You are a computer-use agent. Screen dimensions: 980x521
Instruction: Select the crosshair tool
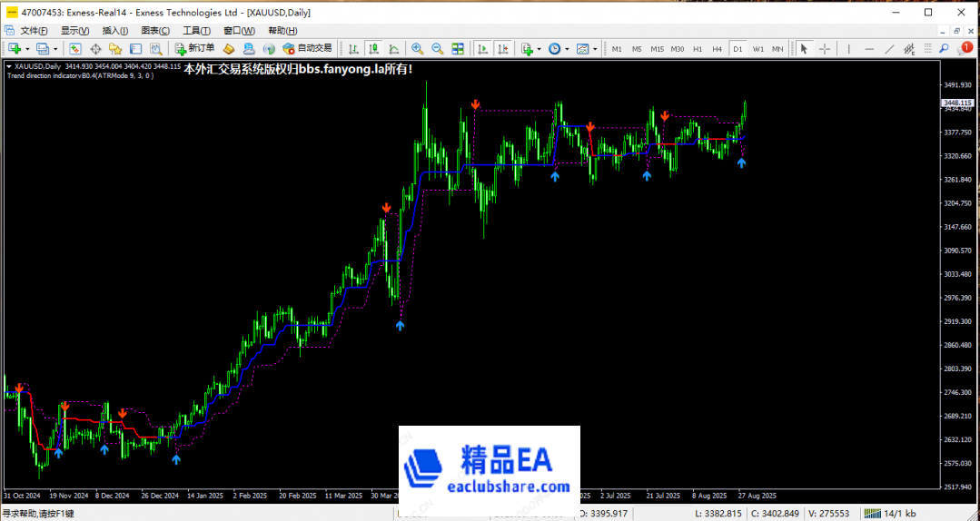825,49
